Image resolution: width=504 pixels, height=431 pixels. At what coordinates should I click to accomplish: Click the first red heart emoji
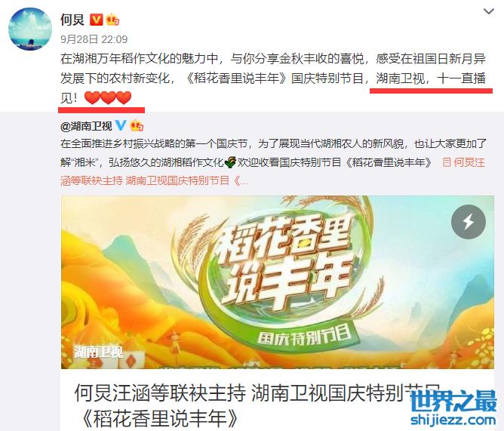point(92,98)
